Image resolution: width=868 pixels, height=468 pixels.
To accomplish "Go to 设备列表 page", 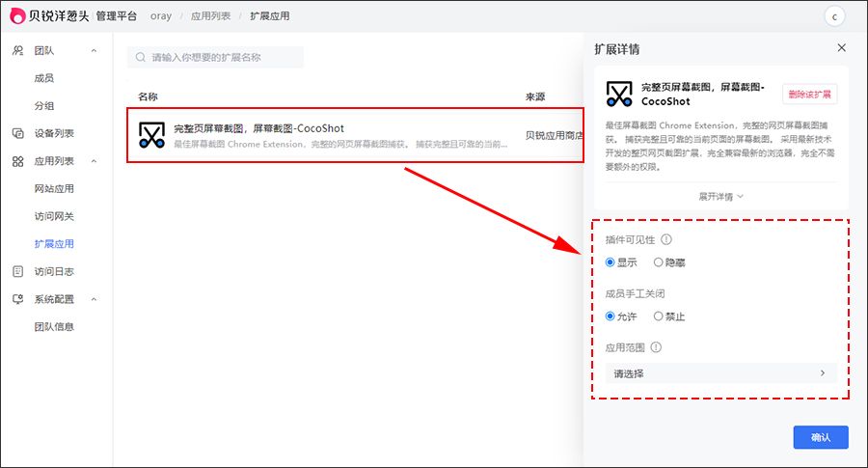I will pos(54,133).
